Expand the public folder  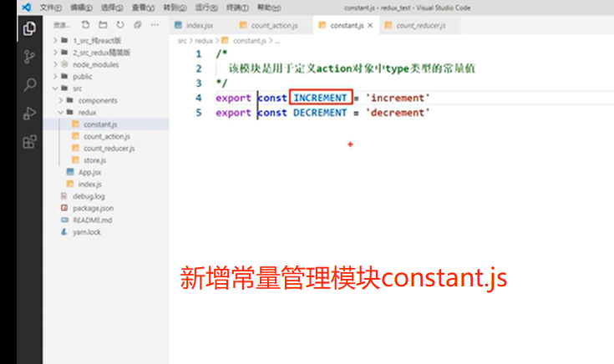(106, 76)
